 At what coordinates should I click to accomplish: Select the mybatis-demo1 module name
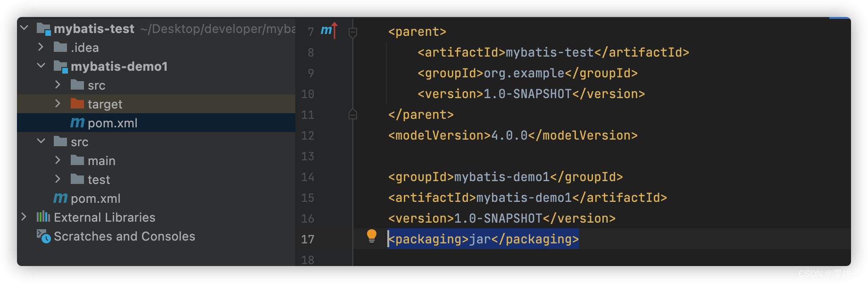tap(119, 67)
